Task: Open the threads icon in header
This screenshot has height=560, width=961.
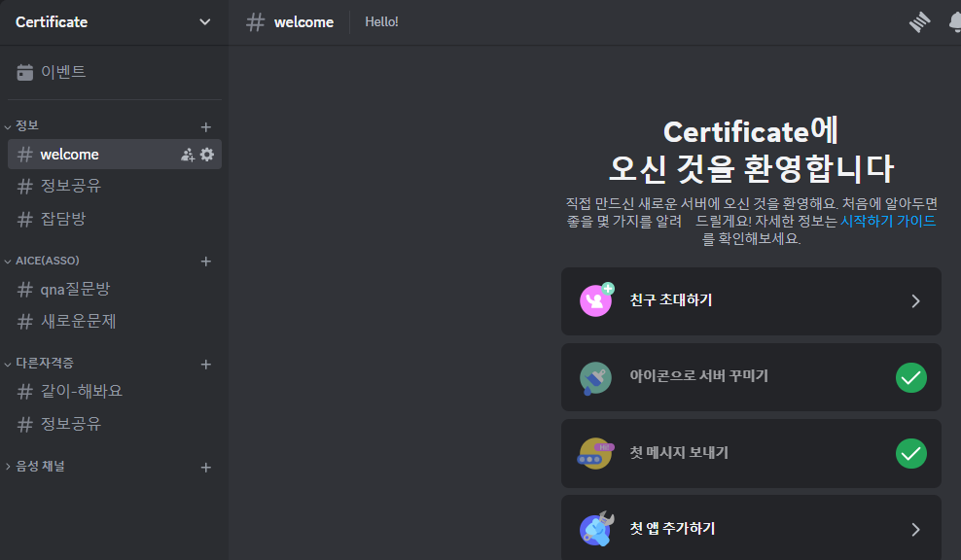Action: coord(919,22)
